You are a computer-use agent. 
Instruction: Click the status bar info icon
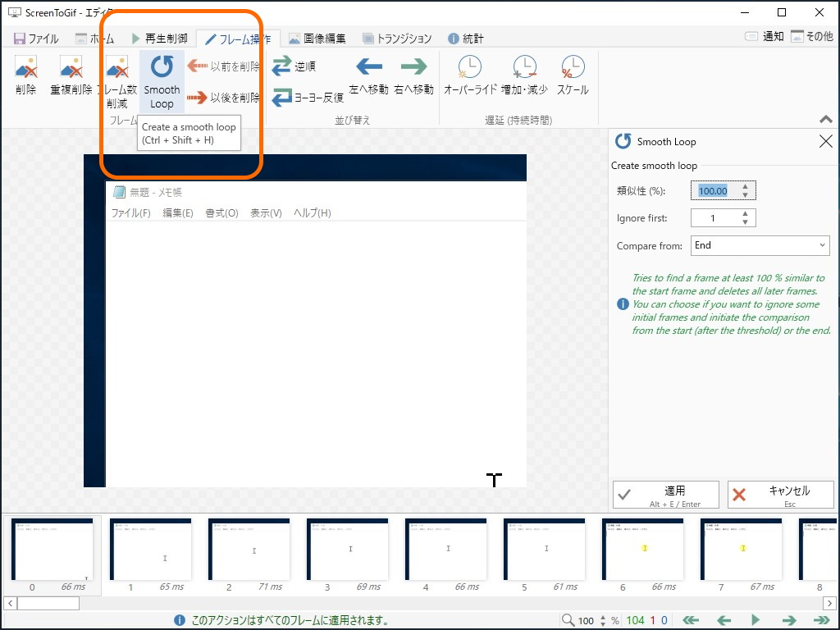tap(180, 620)
